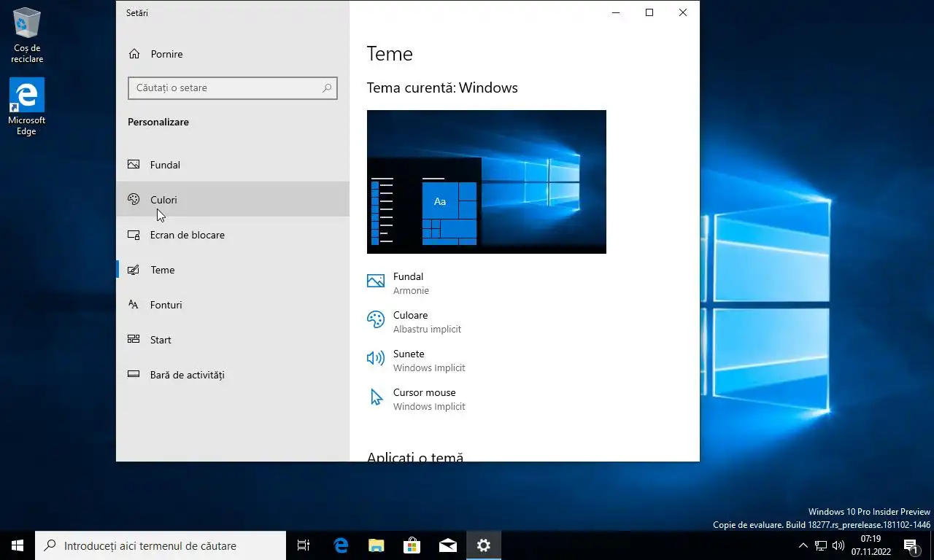
Task: Click the Ecran de blocare icon
Action: (134, 235)
